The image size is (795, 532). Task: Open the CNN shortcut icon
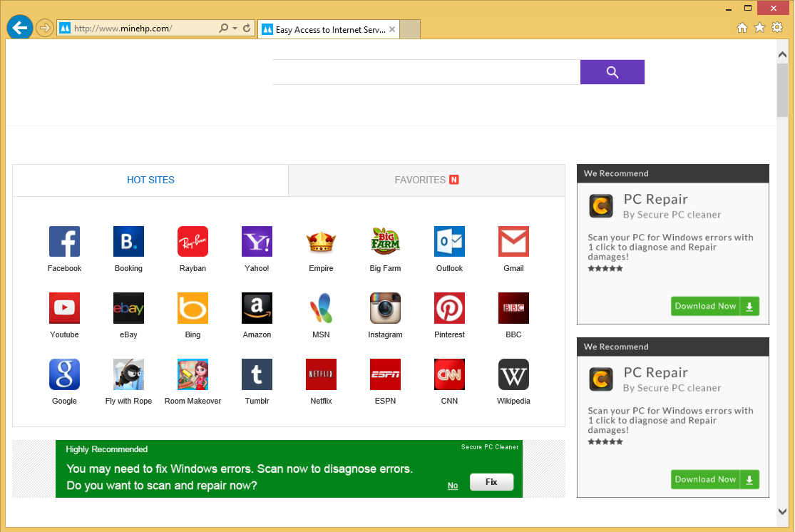point(449,374)
